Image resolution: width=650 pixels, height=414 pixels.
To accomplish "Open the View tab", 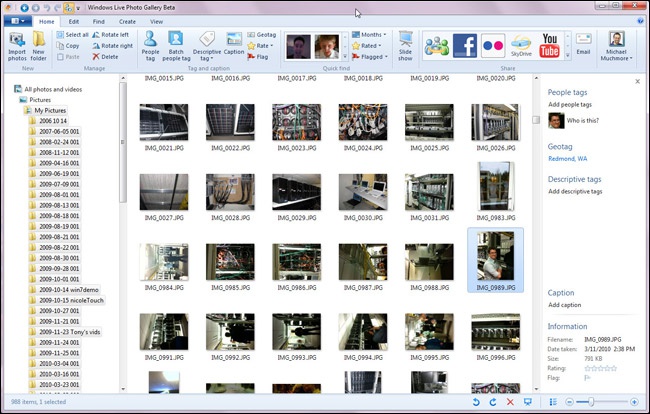I will (156, 22).
